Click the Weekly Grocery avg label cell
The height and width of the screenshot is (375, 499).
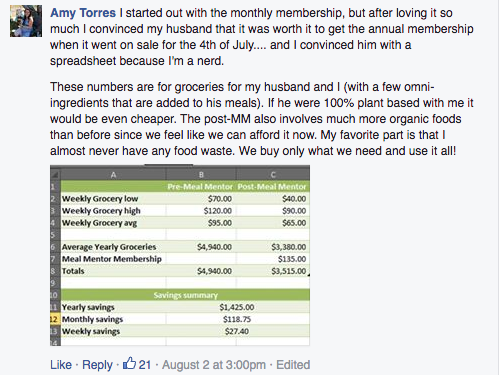[113, 223]
